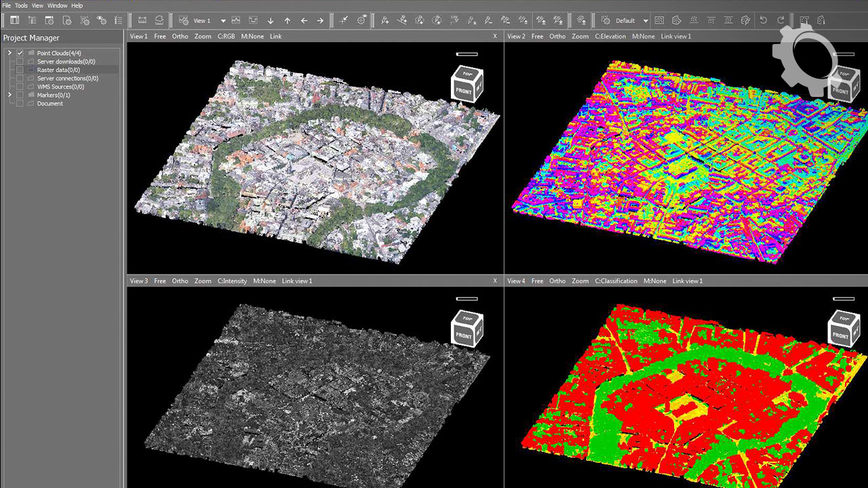Click the right arrow view button

pyautogui.click(x=320, y=20)
